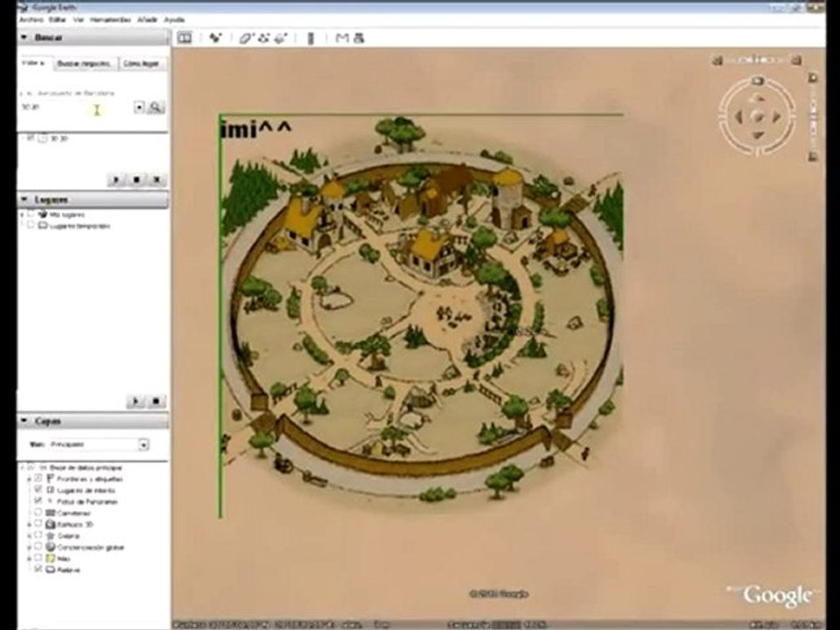Toggle the Galería layer checkbox
This screenshot has height=630, width=840.
tap(38, 535)
